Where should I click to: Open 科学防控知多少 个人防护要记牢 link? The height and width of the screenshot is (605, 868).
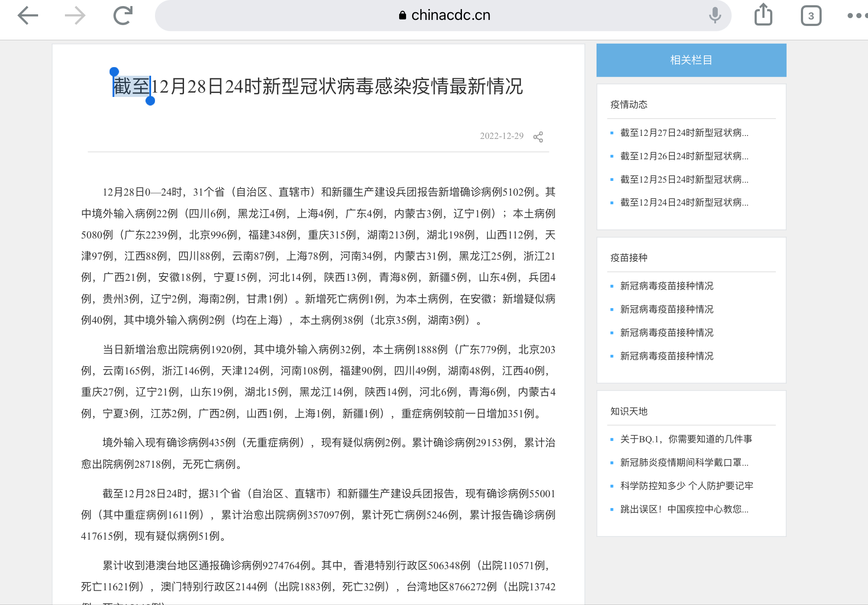(x=687, y=486)
